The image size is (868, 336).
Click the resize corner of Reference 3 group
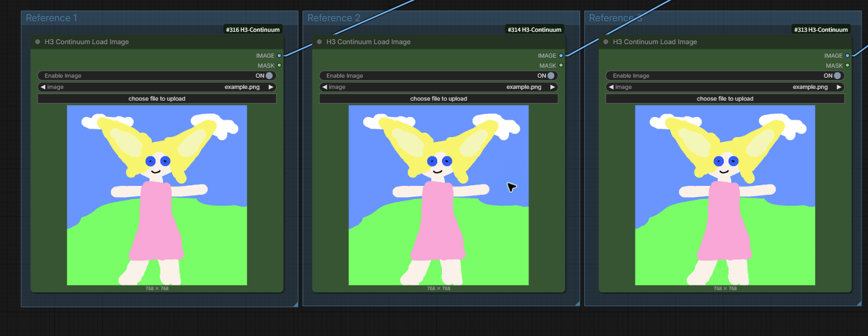tap(859, 304)
